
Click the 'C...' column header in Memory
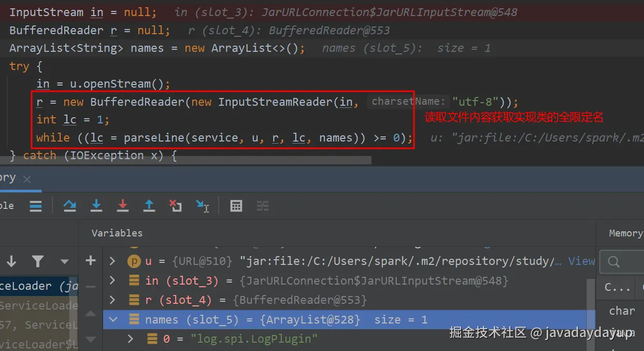pos(618,287)
